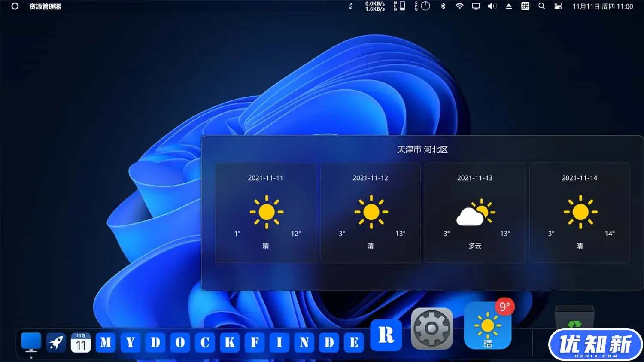Screen dimensions: 644x362
Task: Click the Y letter tile in the dock
Action: [x=131, y=342]
